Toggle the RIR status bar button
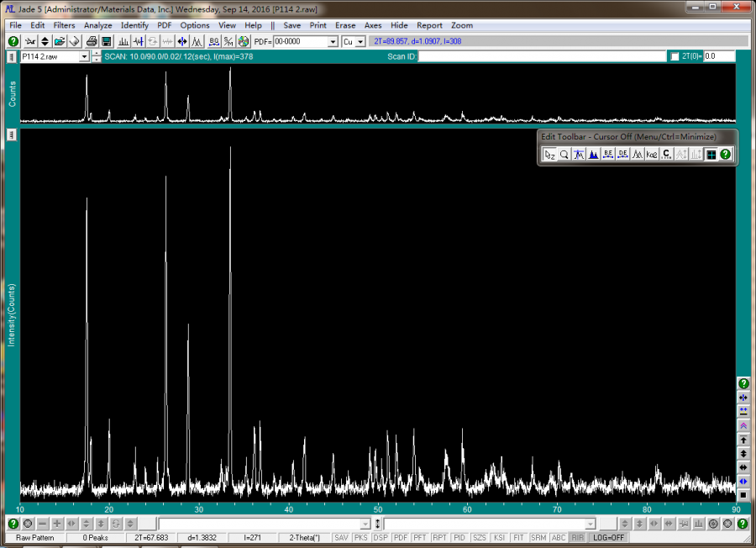Screen dimensions: 756x548 point(578,537)
